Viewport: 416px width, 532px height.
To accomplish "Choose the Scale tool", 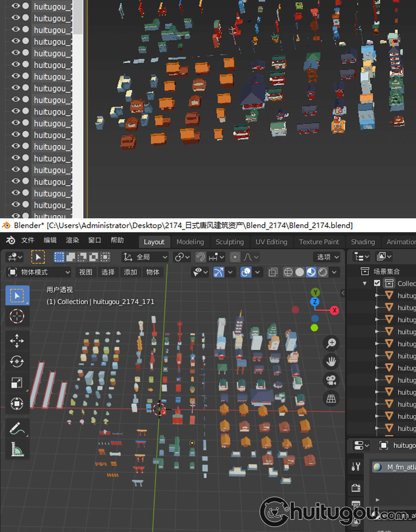I will tap(17, 382).
